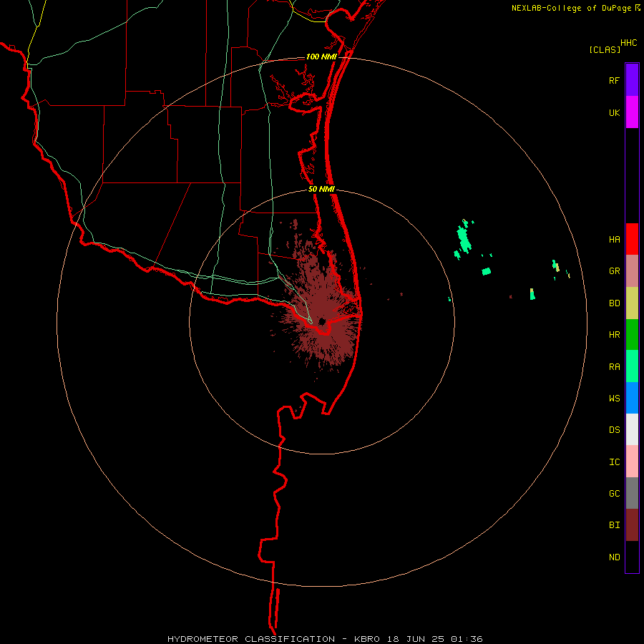
Task: Click the black radar site center dot
Action: pos(322,321)
